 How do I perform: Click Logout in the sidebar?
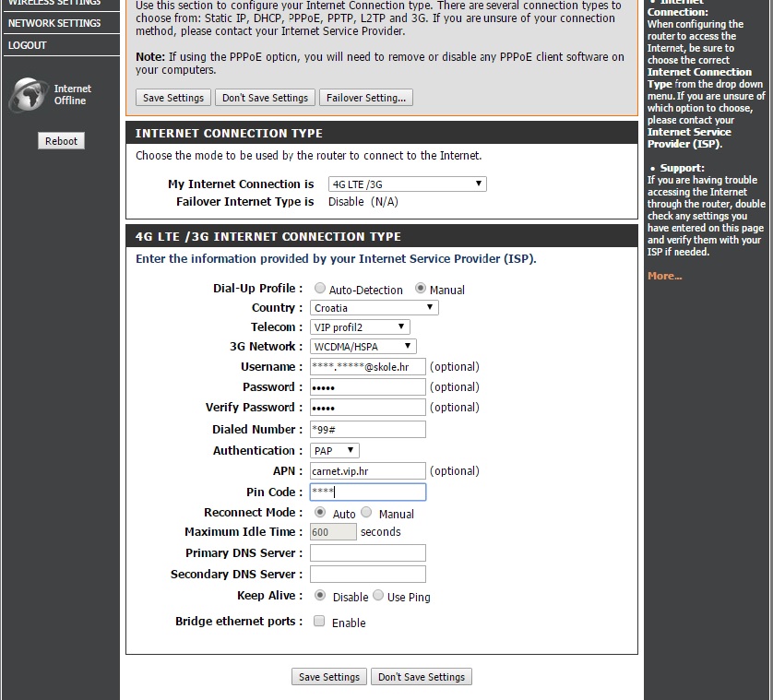28,45
